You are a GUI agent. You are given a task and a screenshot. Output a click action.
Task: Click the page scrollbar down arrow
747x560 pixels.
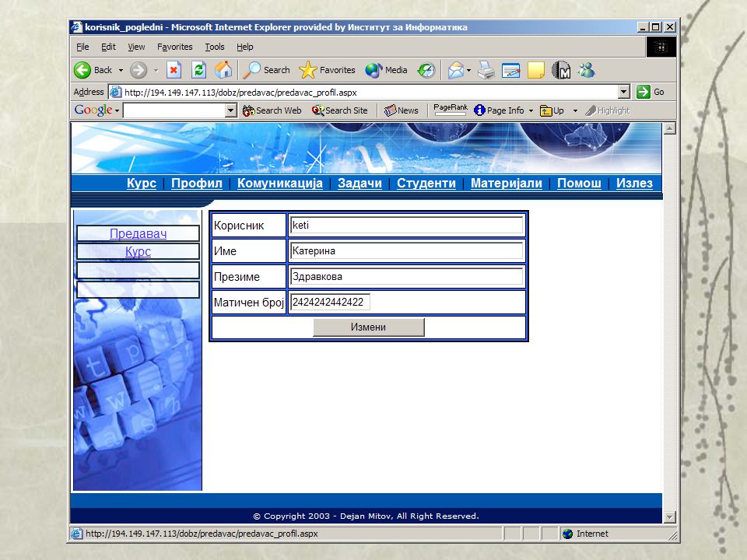670,517
